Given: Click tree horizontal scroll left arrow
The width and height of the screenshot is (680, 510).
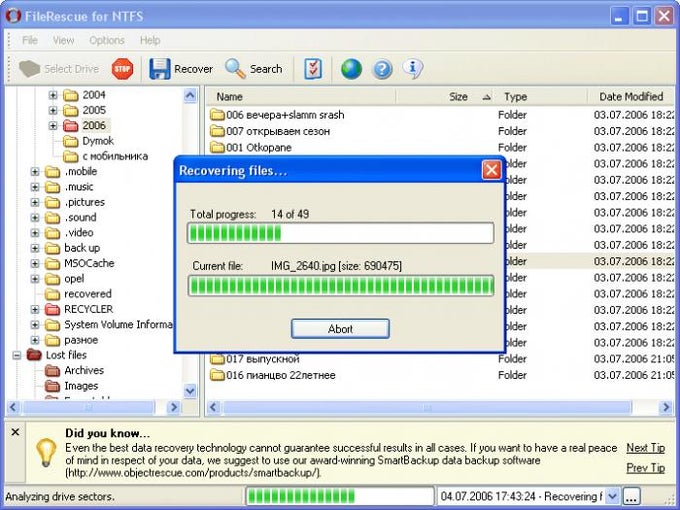Looking at the screenshot, I should [x=13, y=407].
